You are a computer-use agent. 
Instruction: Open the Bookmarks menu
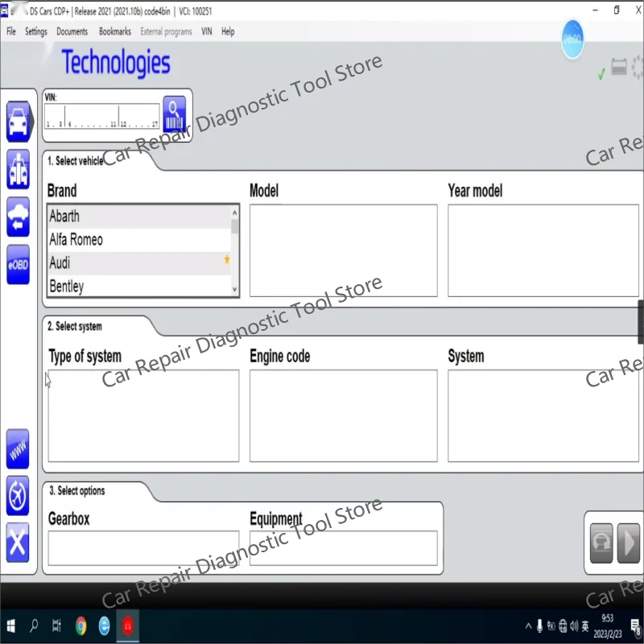tap(115, 31)
